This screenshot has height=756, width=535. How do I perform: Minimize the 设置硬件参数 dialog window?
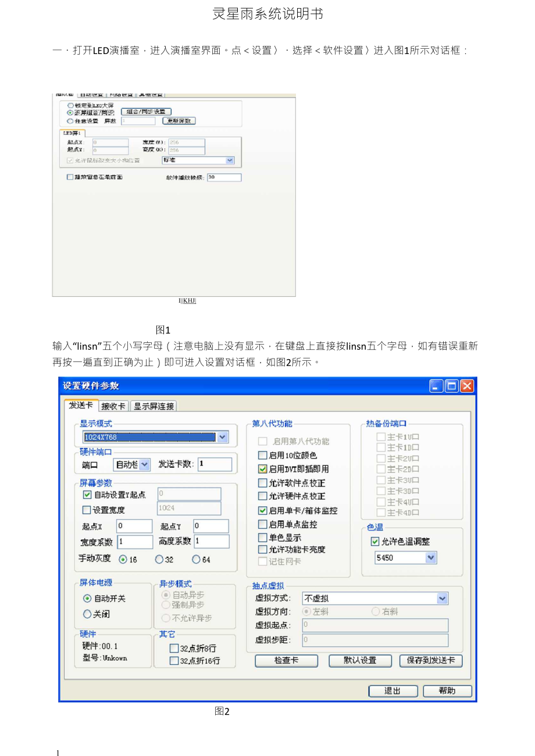pyautogui.click(x=437, y=386)
